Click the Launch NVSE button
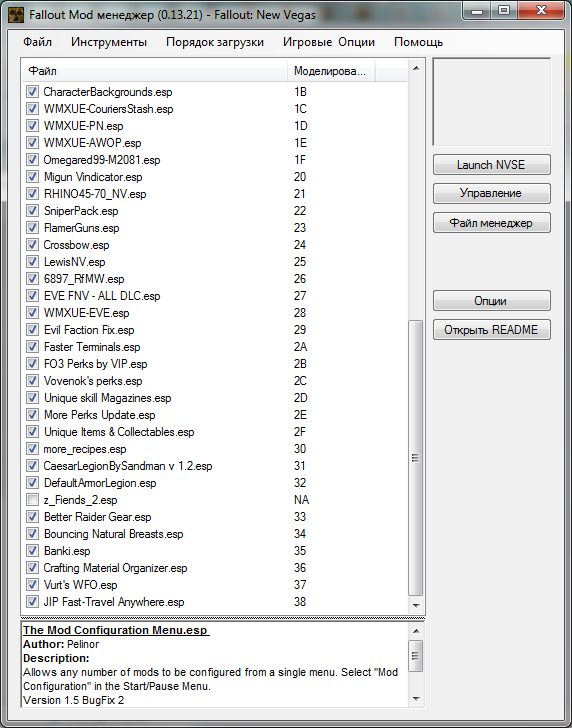Viewport: 572px width, 728px height. (492, 165)
